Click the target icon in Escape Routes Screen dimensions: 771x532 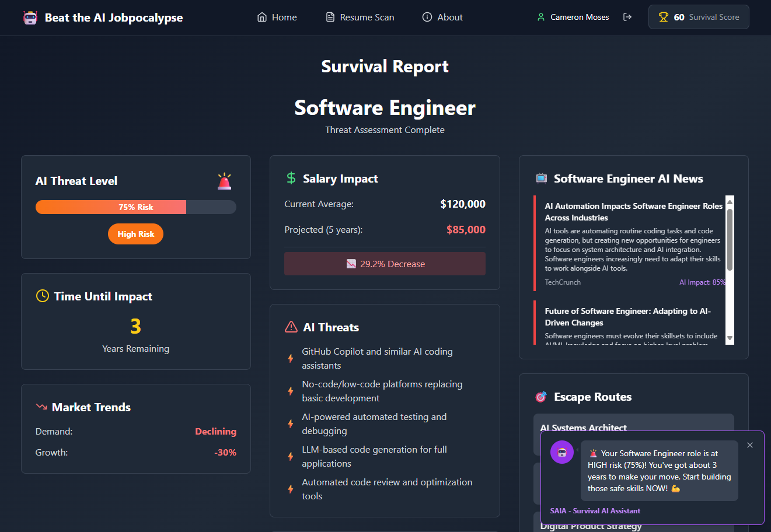click(x=541, y=397)
